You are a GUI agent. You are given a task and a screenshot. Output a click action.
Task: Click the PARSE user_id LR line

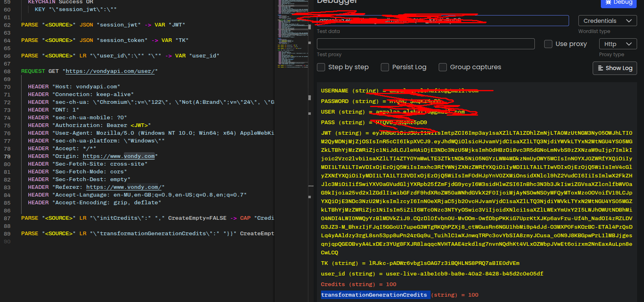point(120,56)
